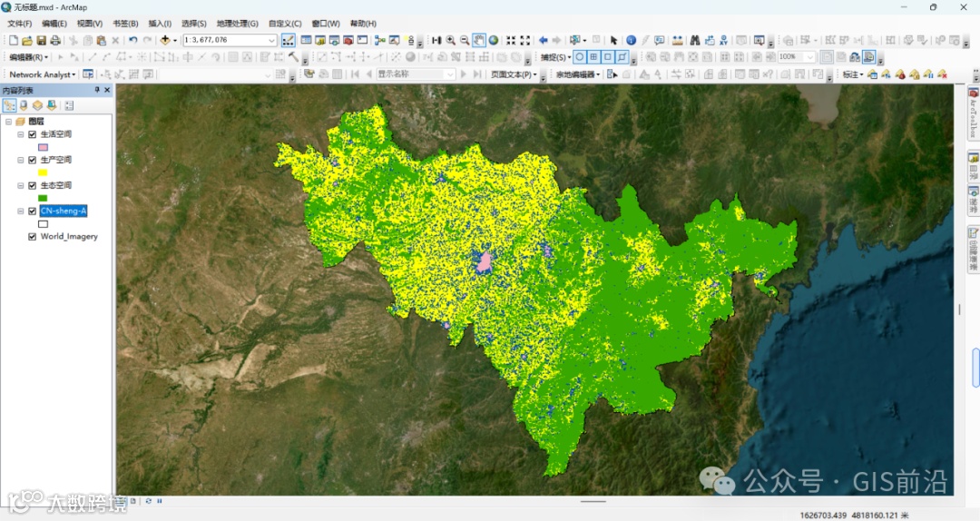
Task: Open the 编辑(E) menu
Action: pos(54,23)
